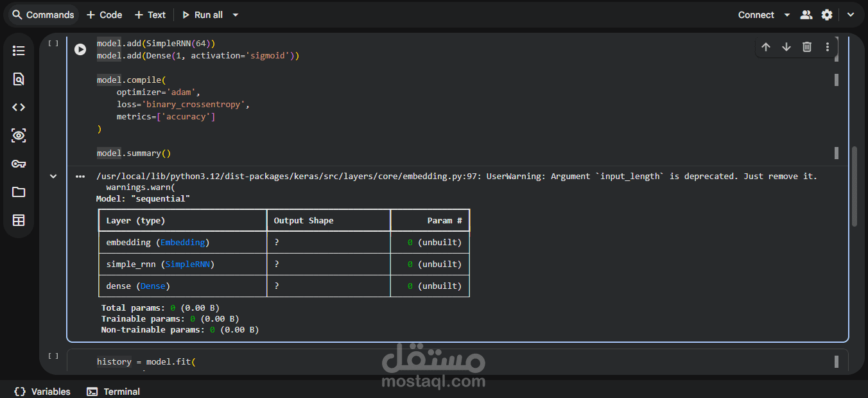
Task: Run all notebook cells
Action: click(202, 15)
